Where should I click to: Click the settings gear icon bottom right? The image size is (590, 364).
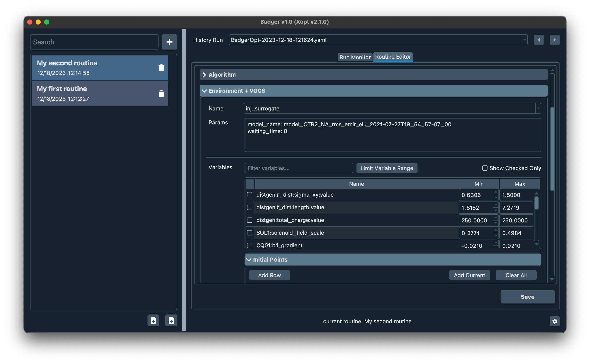(x=555, y=321)
